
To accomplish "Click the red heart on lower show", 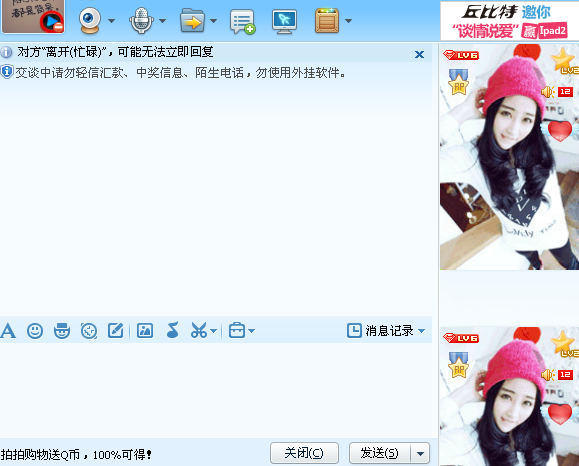I will point(560,414).
